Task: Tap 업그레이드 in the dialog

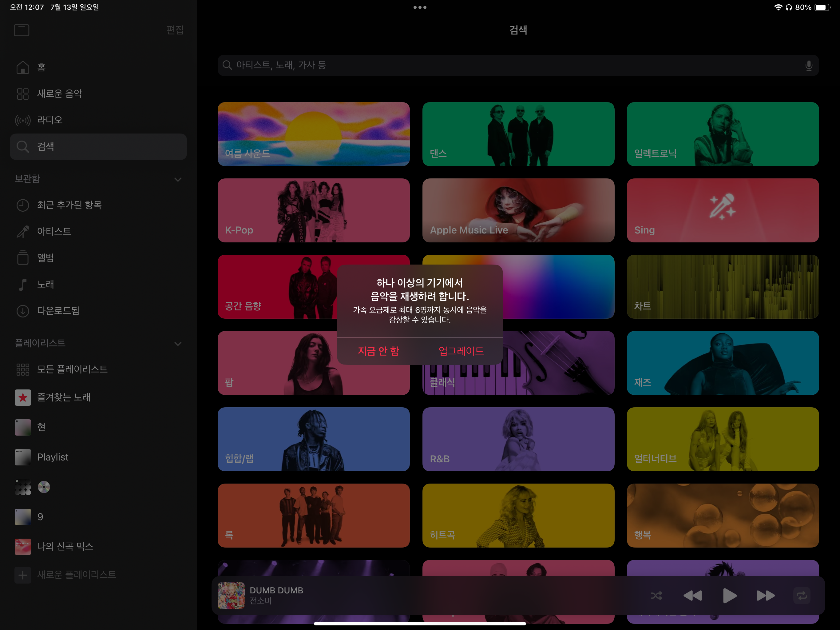Action: 461,351
